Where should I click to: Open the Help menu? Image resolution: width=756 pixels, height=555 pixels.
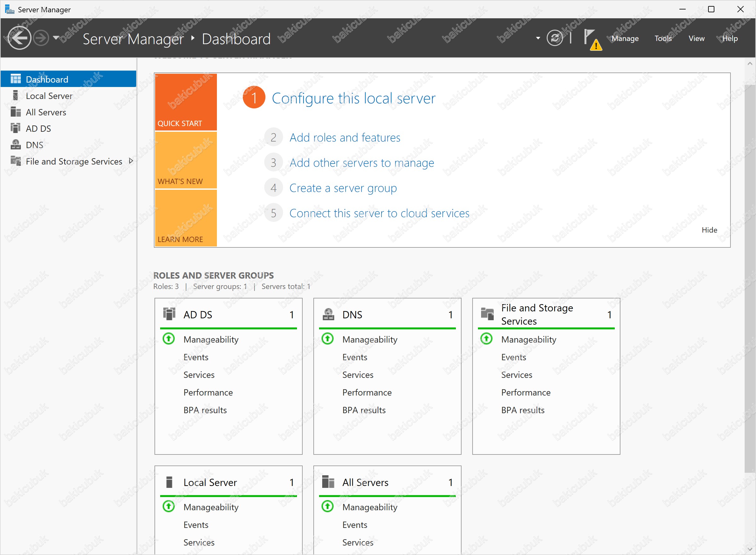click(730, 38)
